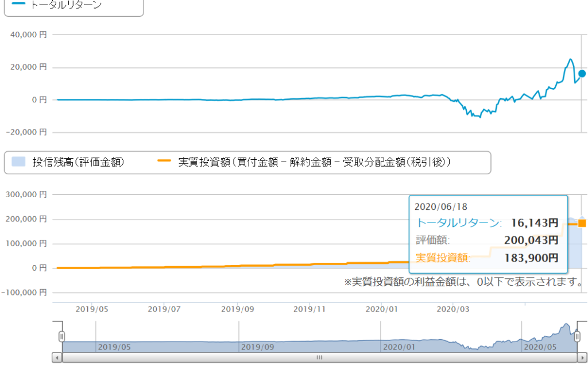Click the 2020/01 label in navigator
588x372 pixels.
(400, 347)
